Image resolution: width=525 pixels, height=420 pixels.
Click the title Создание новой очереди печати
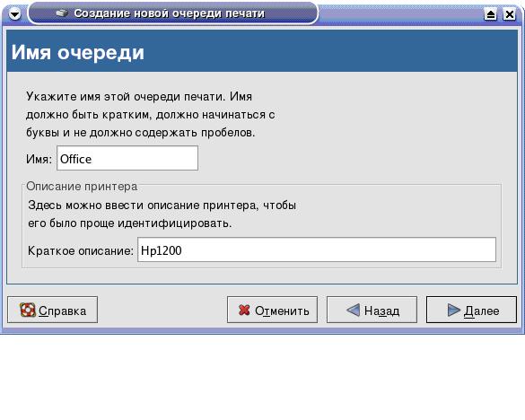click(x=169, y=13)
